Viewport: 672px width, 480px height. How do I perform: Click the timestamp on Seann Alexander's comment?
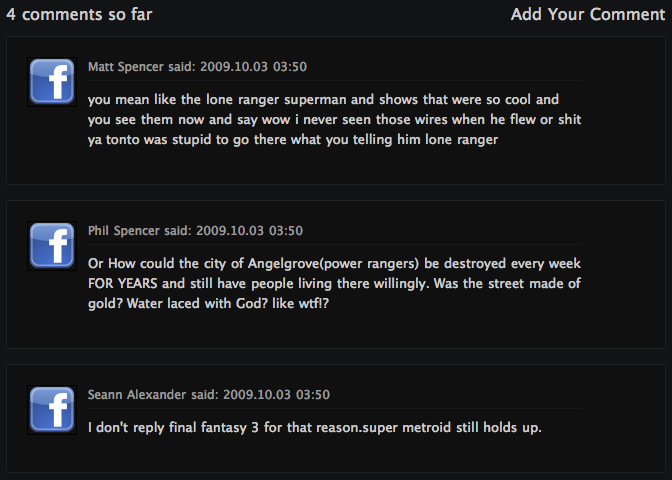tap(276, 395)
